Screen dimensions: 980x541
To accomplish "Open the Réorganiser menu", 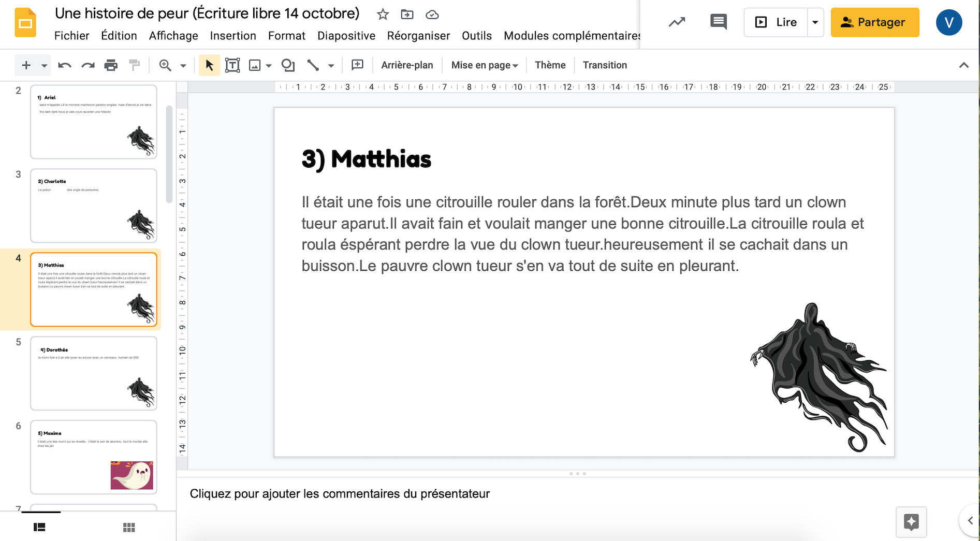I will (418, 36).
